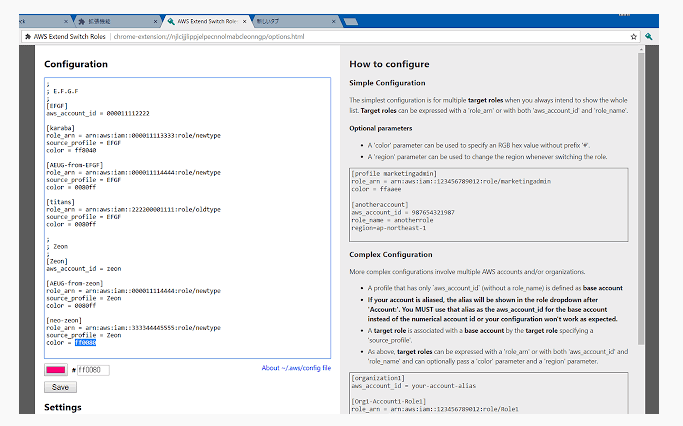Close the leftmost partially visible tab
The height and width of the screenshot is (426, 683).
(x=65, y=20)
